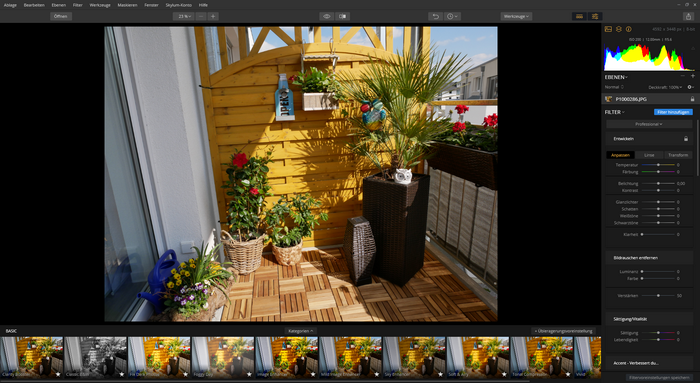This screenshot has height=383, width=700.
Task: Zoom in with the plus button
Action: pyautogui.click(x=213, y=16)
